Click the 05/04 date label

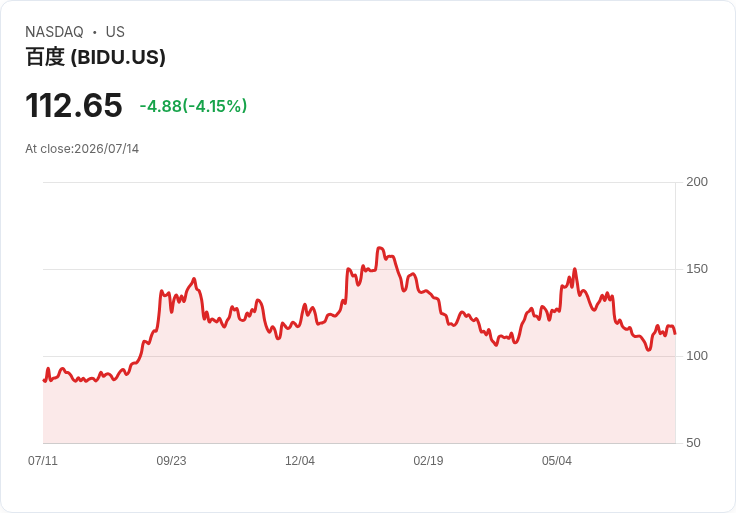click(x=557, y=460)
